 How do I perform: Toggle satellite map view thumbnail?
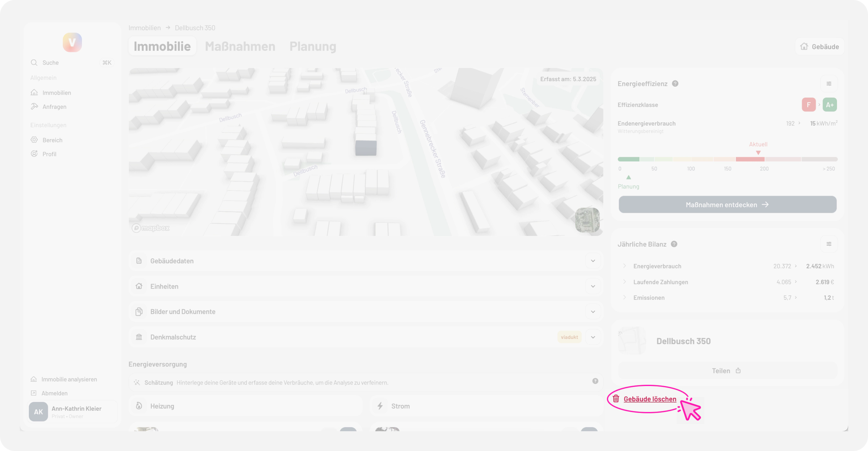tap(587, 220)
